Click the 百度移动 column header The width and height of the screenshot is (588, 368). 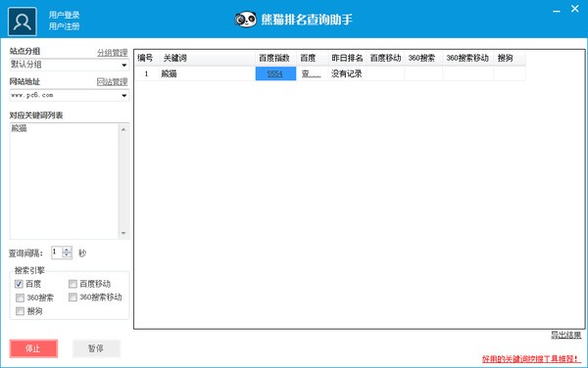[385, 58]
